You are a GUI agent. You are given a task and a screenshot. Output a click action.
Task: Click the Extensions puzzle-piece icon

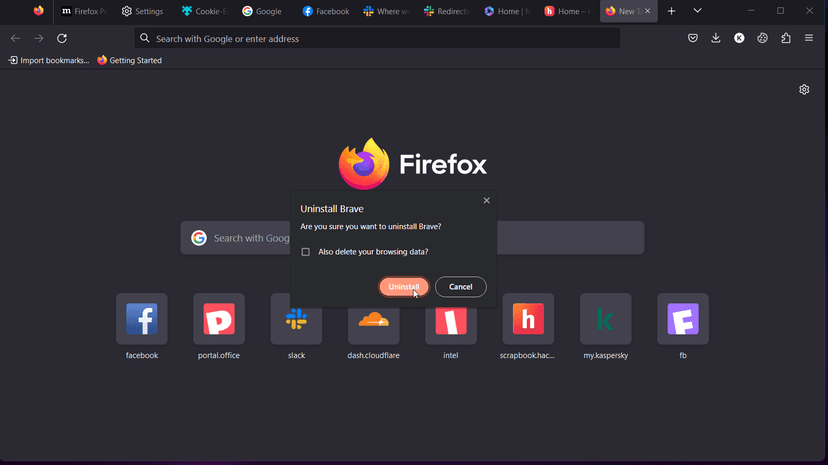[x=785, y=38]
